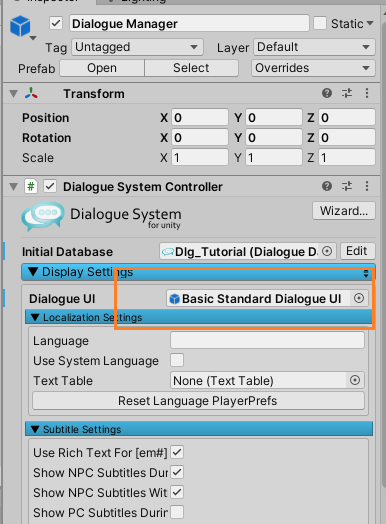Click the Dialogue System Controller script icon
The height and width of the screenshot is (524, 386).
coord(31,186)
